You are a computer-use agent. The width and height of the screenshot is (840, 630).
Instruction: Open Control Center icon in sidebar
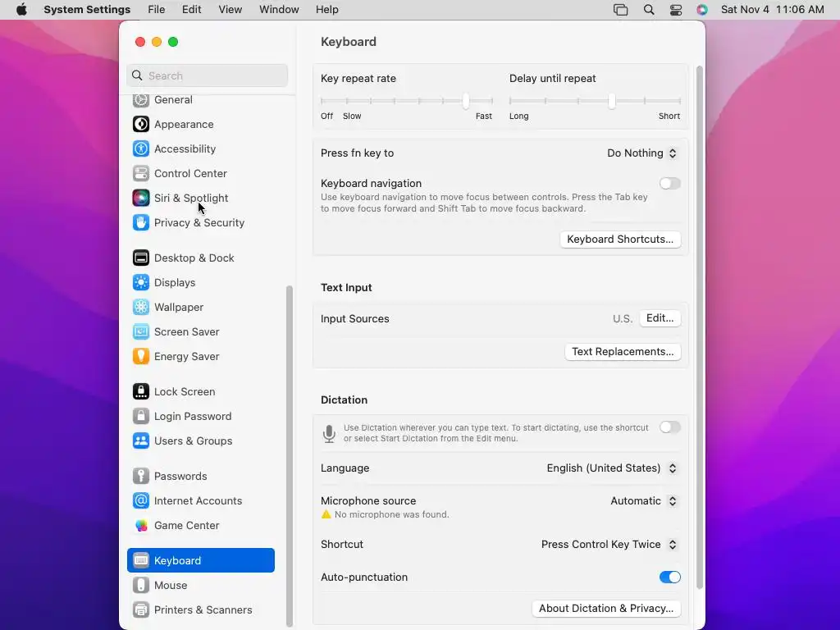(x=141, y=174)
